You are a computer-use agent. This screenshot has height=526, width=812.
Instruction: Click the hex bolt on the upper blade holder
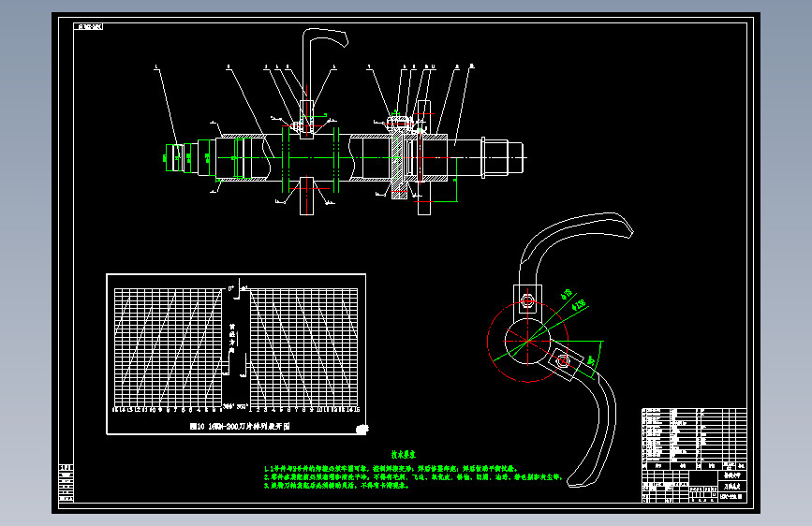[x=527, y=300]
